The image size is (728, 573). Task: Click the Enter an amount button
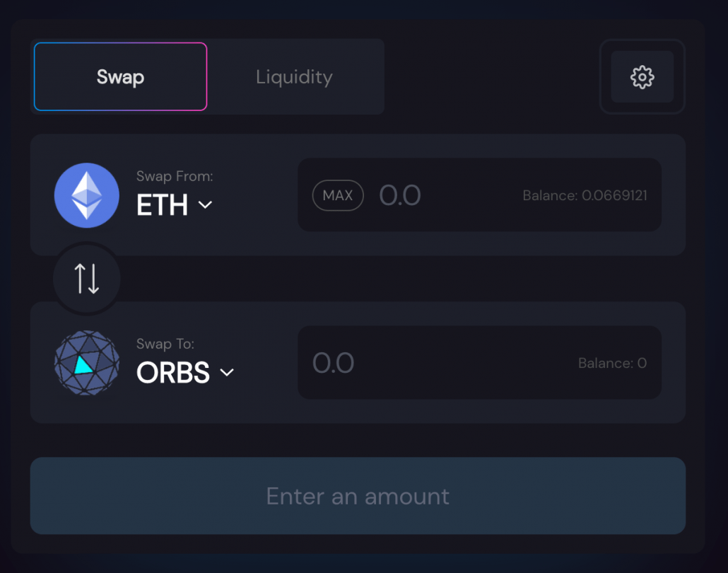click(358, 496)
